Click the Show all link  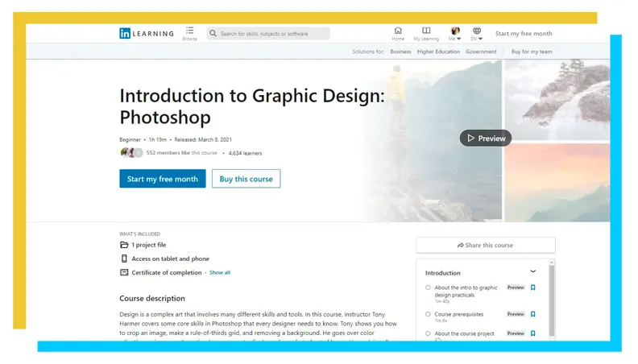[220, 272]
